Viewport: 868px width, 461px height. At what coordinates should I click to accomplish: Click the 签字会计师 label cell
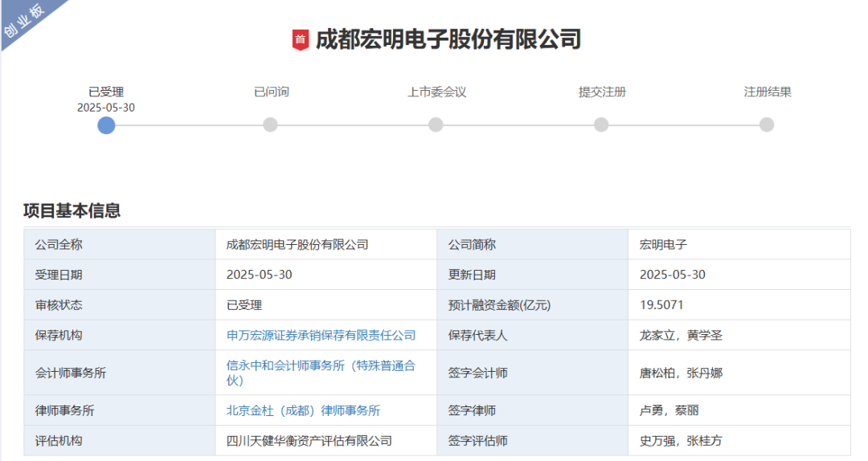coord(533,373)
